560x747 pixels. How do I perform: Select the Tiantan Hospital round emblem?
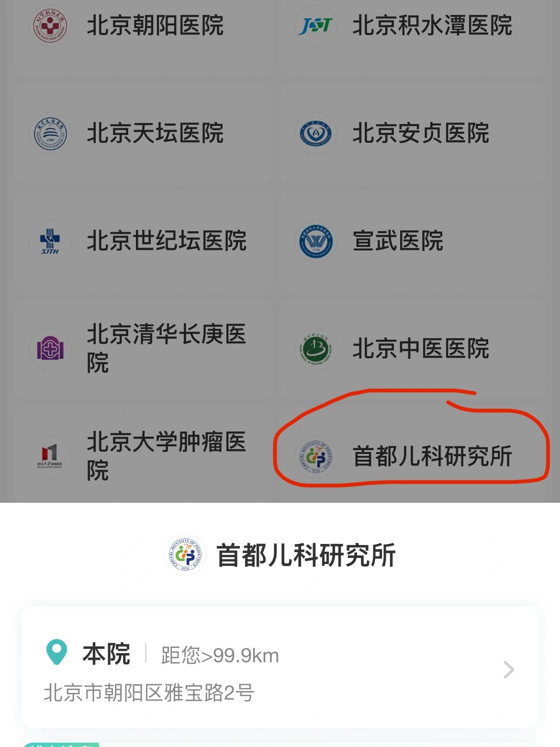[50, 134]
